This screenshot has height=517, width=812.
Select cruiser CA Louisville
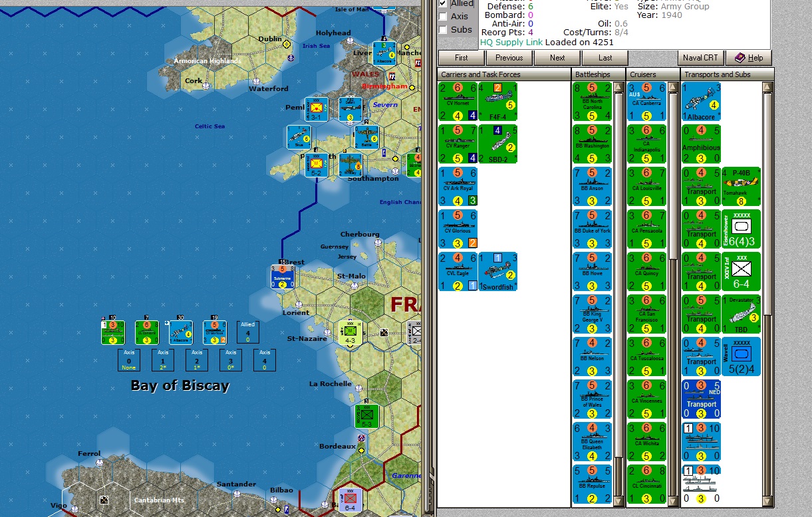(646, 187)
